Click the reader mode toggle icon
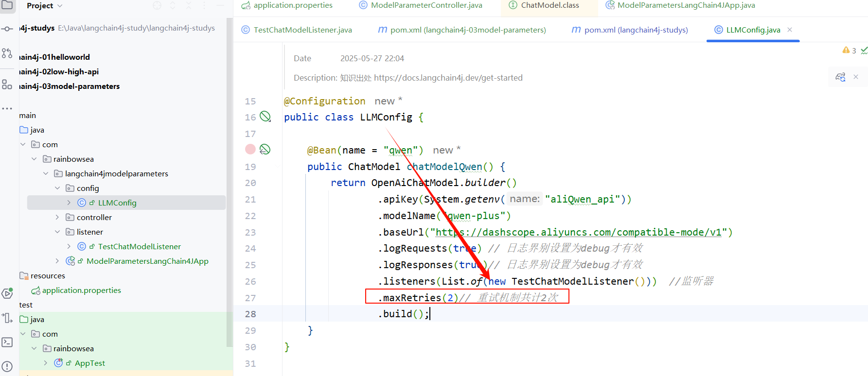The image size is (868, 376). click(840, 77)
